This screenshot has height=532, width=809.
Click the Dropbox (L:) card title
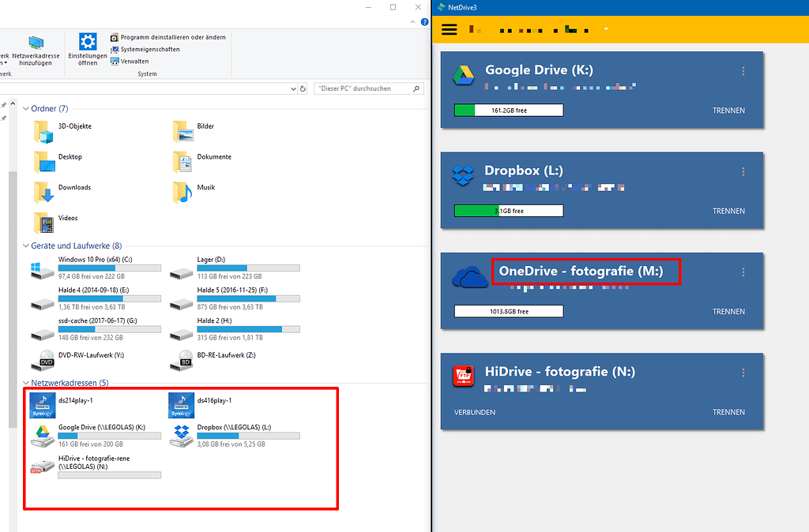pos(524,170)
